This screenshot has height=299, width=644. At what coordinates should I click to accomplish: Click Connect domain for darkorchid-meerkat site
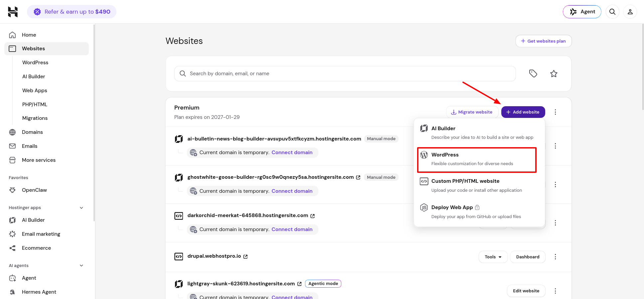tap(292, 229)
